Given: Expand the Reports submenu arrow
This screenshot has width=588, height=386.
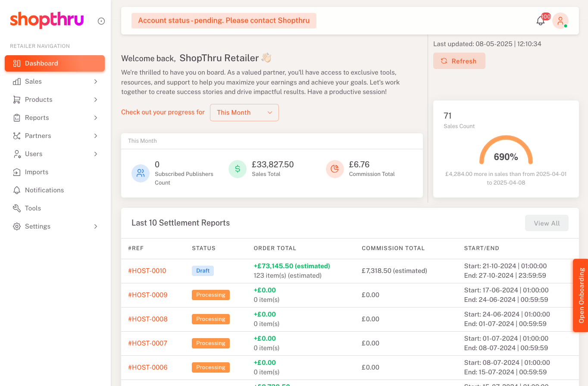Looking at the screenshot, I should (x=96, y=118).
